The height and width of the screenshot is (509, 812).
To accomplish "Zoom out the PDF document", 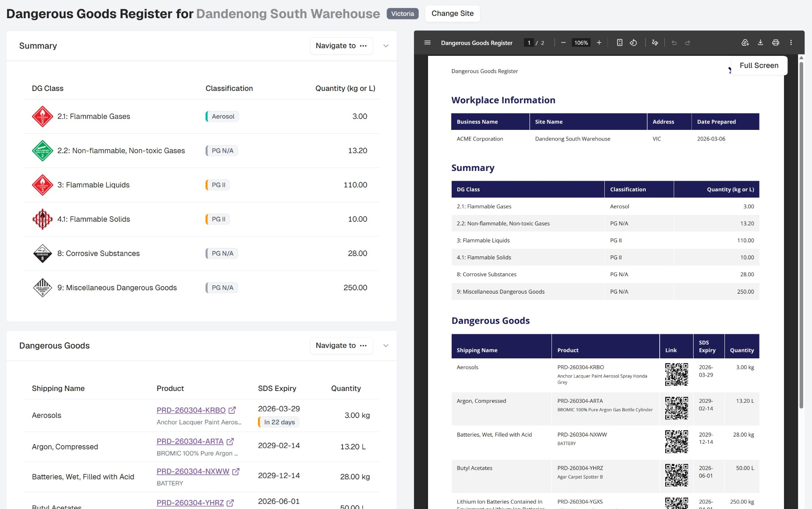I will point(563,43).
